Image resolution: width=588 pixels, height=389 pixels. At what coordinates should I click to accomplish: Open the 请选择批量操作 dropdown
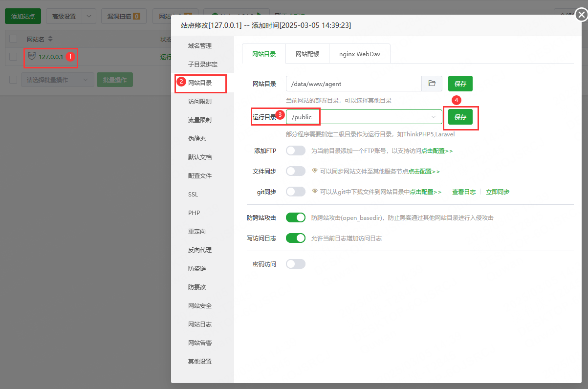coord(57,79)
